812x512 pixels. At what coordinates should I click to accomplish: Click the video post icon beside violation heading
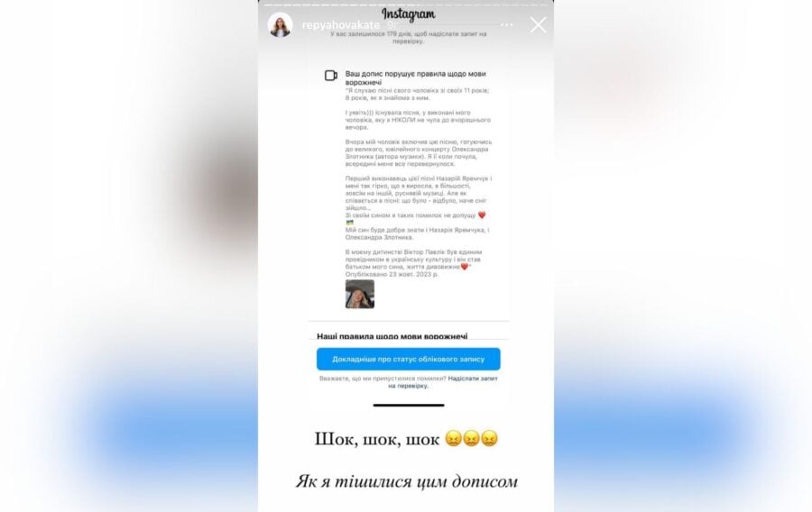(x=331, y=76)
